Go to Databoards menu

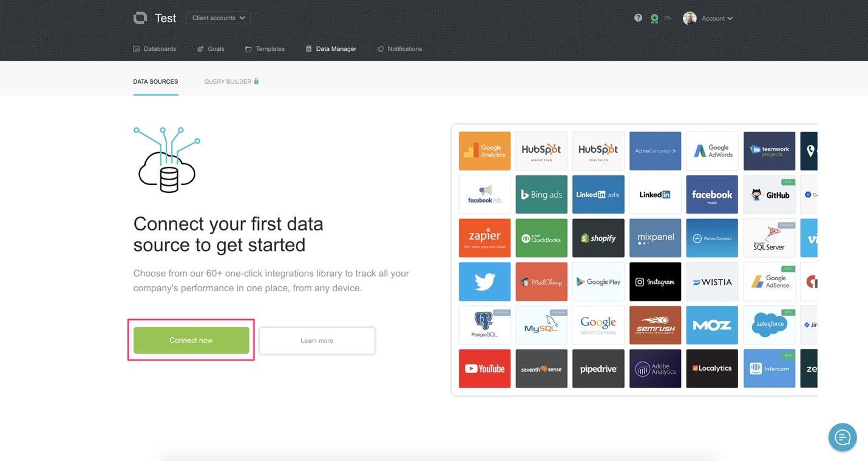point(155,49)
